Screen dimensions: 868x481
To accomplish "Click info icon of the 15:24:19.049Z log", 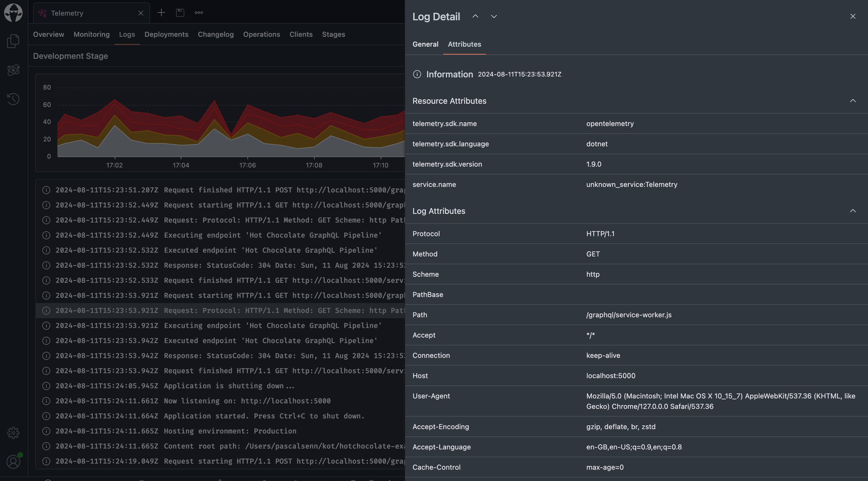I will (x=46, y=462).
